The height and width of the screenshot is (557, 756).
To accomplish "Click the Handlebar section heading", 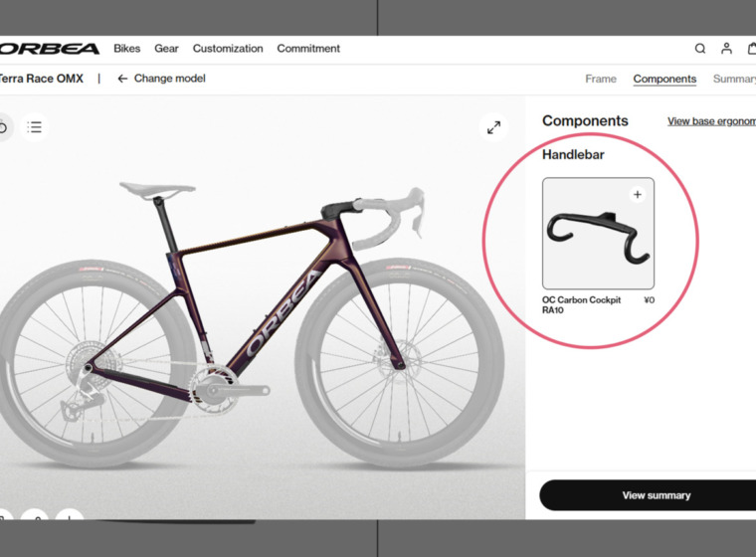I will tap(573, 155).
